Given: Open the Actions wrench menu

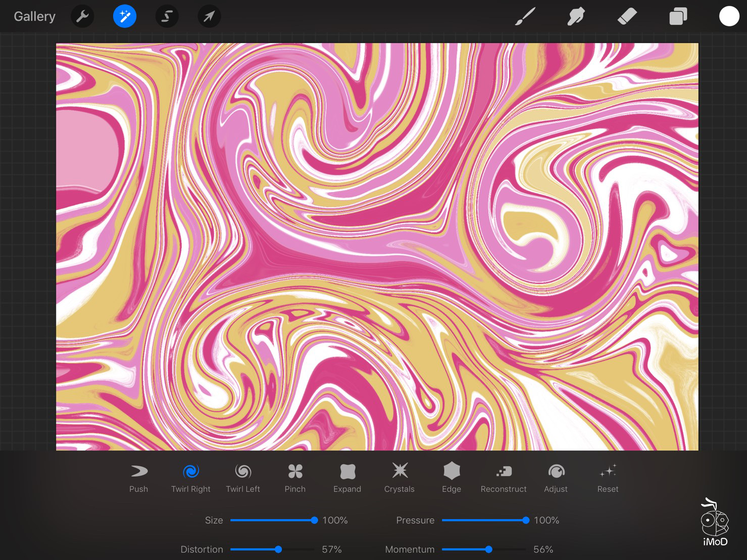Looking at the screenshot, I should [82, 17].
